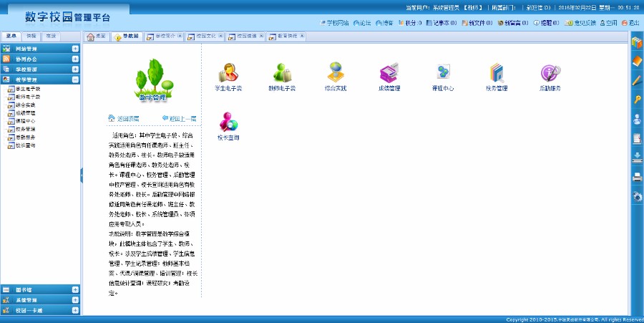Image resolution: width=644 pixels, height=323 pixels.
Task: Expand the 校园一卡通 menu section
Action: [x=75, y=310]
